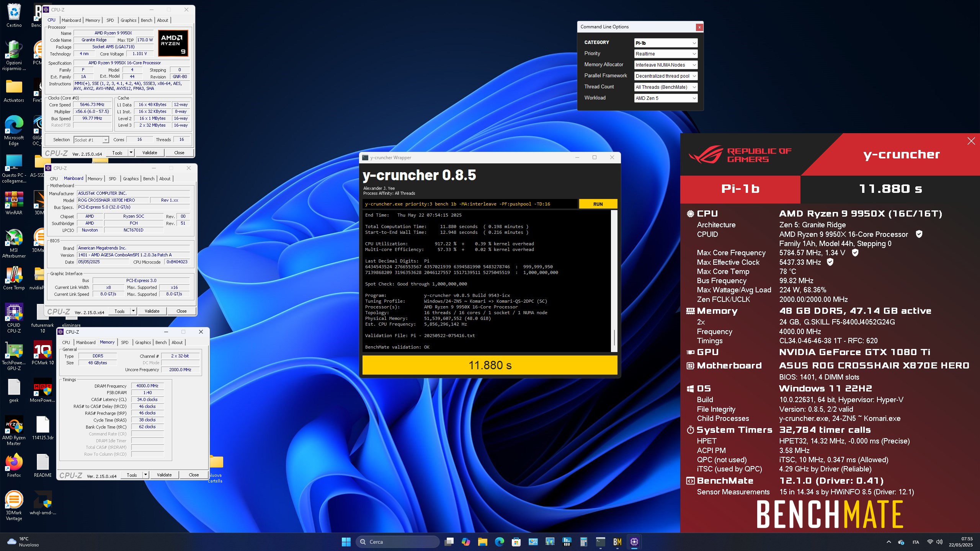Open Calculator from the taskbar
Image resolution: width=980 pixels, height=551 pixels.
click(x=583, y=541)
